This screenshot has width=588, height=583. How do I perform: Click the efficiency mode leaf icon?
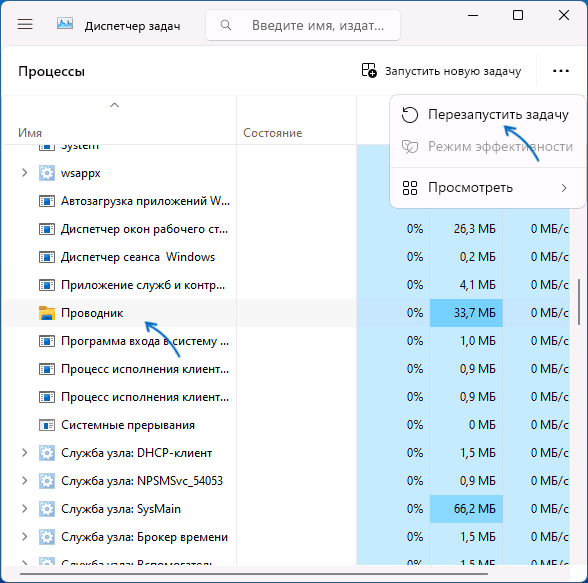tap(410, 147)
